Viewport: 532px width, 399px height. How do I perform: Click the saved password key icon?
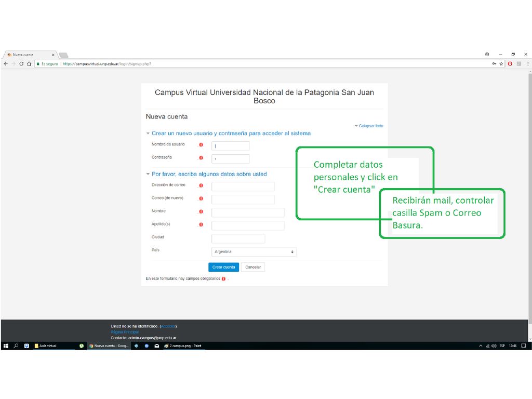495,64
